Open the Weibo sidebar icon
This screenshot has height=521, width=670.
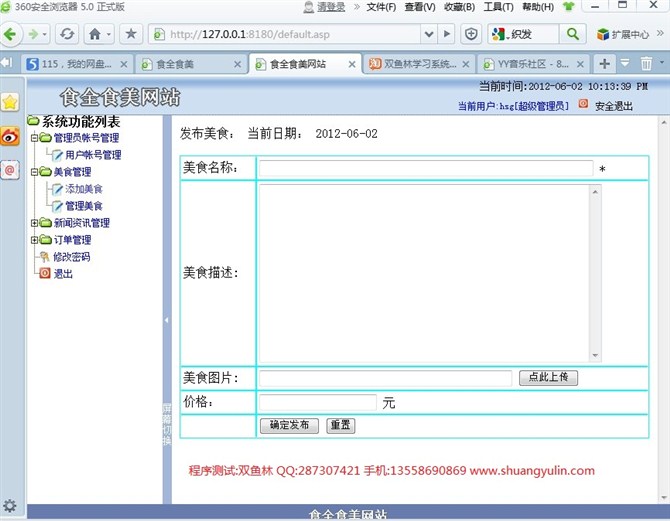click(x=10, y=136)
